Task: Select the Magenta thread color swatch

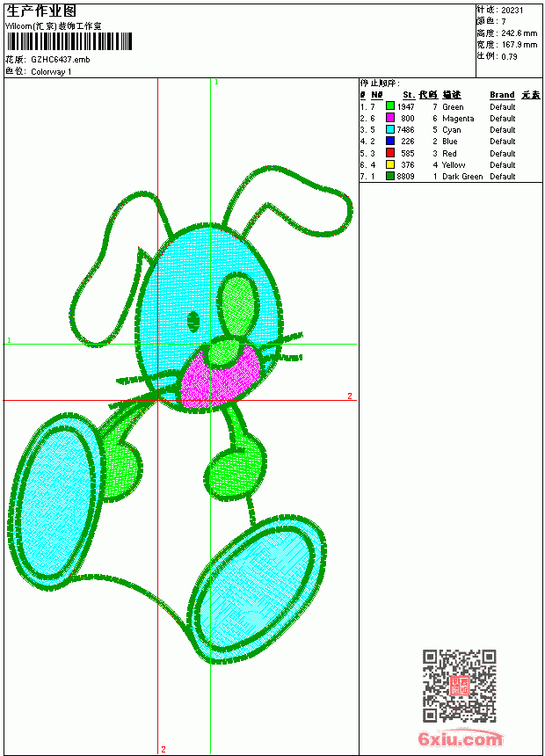Action: click(390, 118)
